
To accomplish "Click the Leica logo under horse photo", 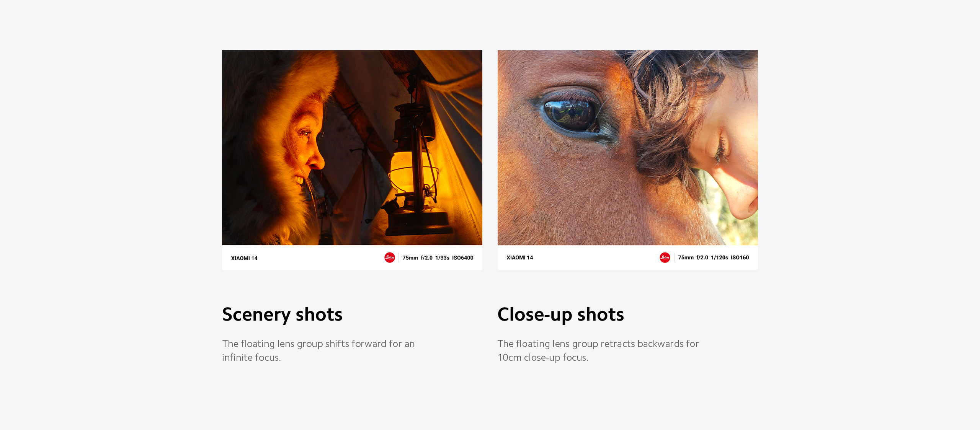I will point(665,257).
